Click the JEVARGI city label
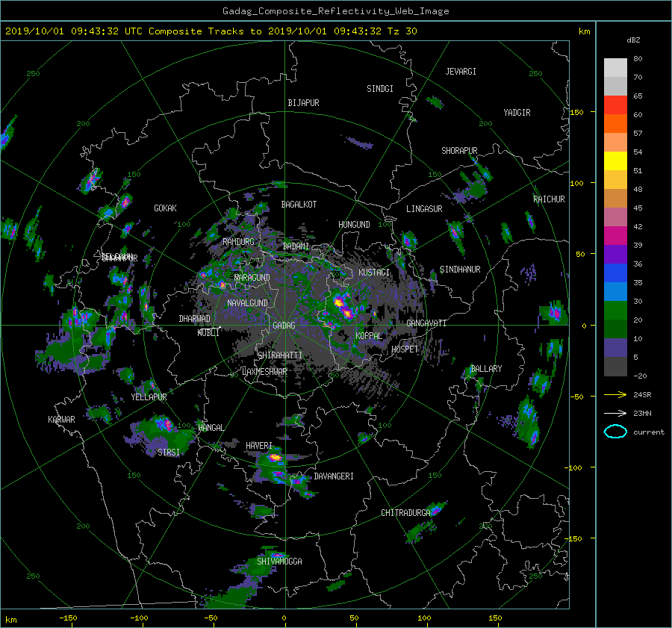The height and width of the screenshot is (628, 672). click(x=461, y=72)
